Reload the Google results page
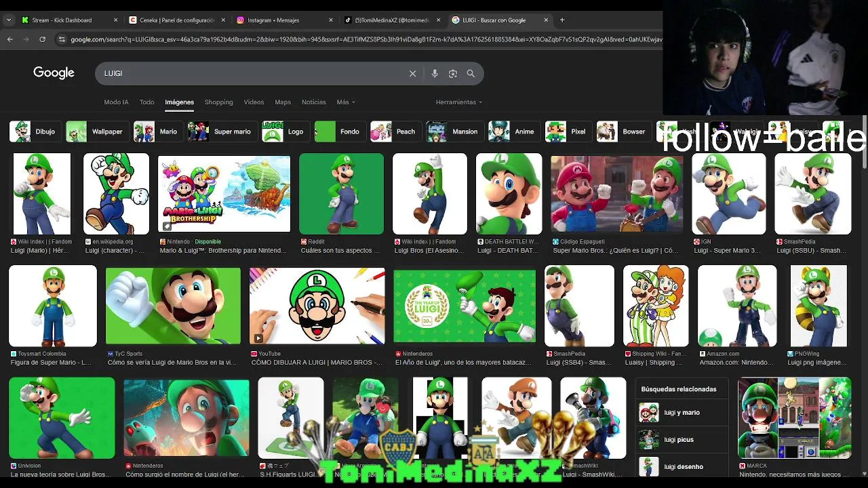This screenshot has width=868, height=488. [x=43, y=39]
